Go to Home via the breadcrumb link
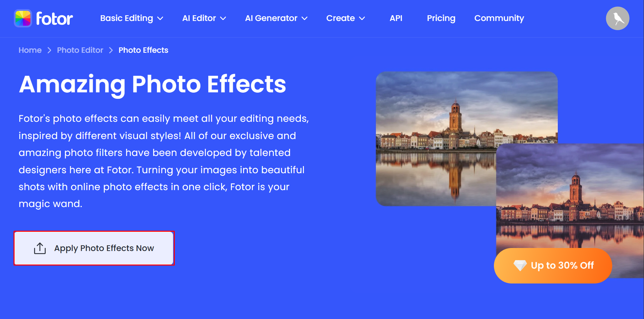 click(x=30, y=50)
